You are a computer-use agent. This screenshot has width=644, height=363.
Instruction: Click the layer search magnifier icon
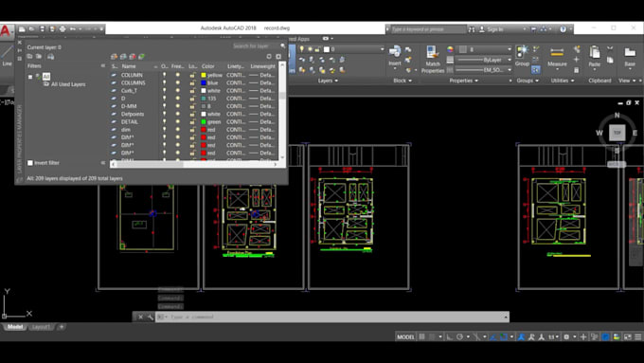[282, 46]
